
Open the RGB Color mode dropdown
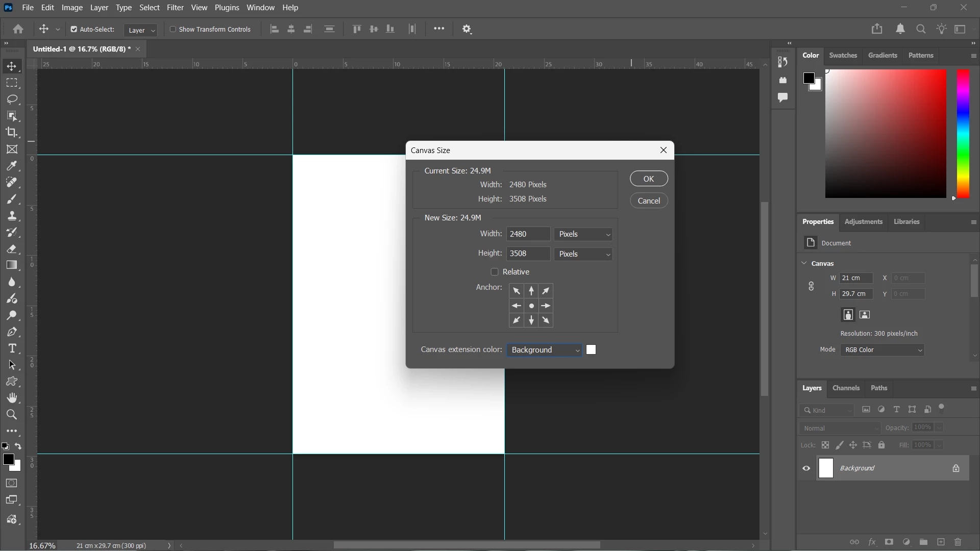click(883, 350)
